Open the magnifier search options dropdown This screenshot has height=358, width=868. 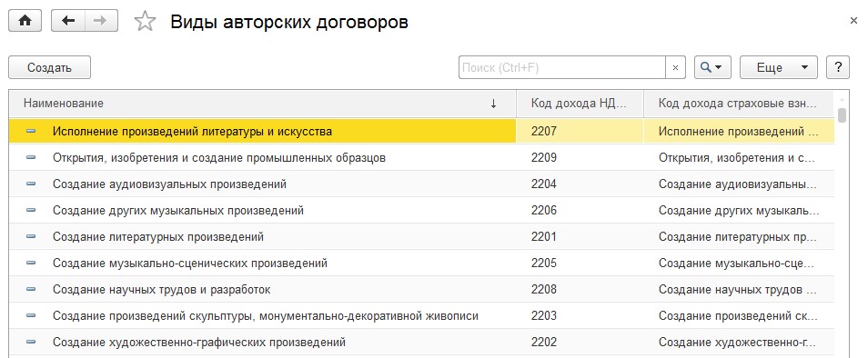click(712, 67)
